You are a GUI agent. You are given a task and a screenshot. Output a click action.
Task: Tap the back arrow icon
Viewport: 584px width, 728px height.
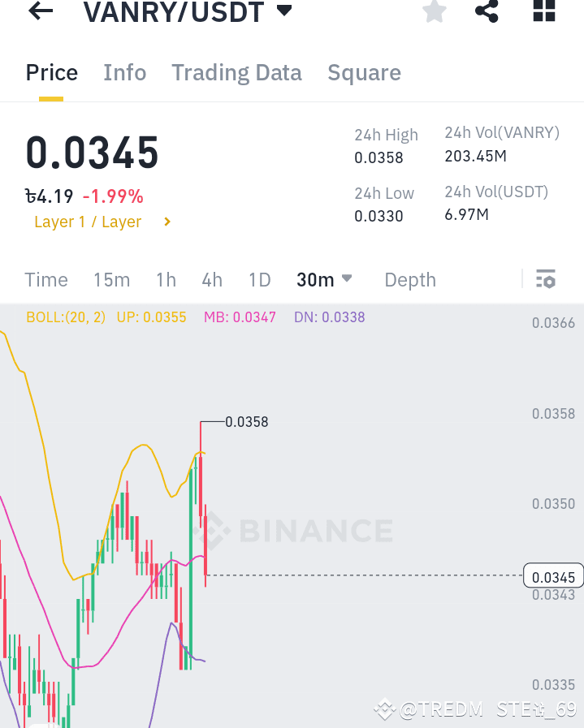tap(40, 12)
